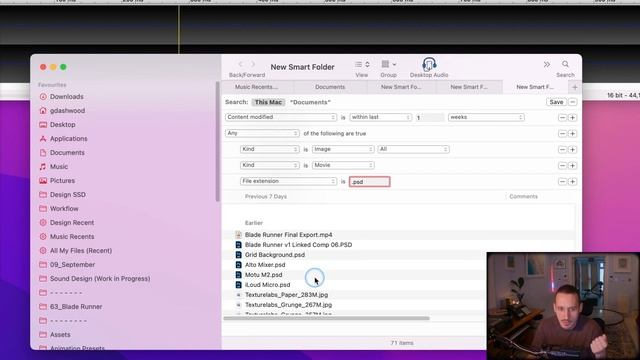Open Music Recents smart folder in sidebar

(72, 237)
